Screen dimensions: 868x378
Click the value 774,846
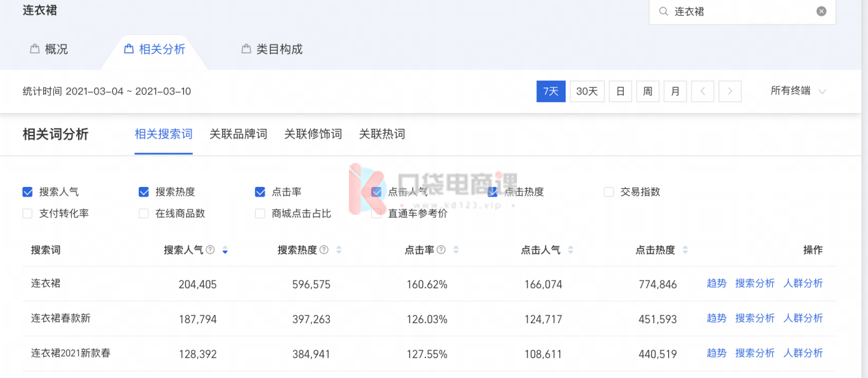[x=658, y=284]
